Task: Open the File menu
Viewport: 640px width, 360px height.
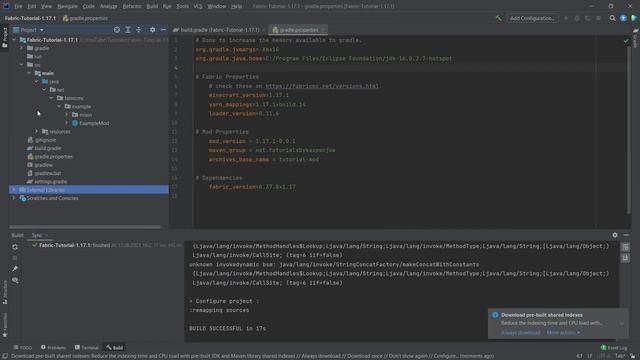Action: [18, 6]
